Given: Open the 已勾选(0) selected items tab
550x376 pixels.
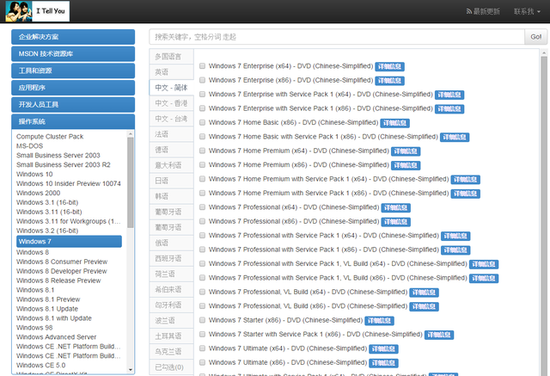Looking at the screenshot, I should (171, 367).
